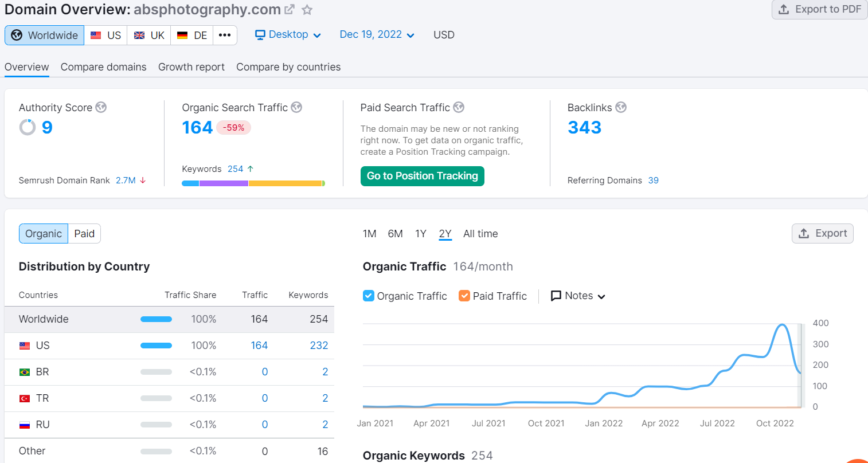The height and width of the screenshot is (463, 868).
Task: Click the Russia flag in country table
Action: point(25,425)
